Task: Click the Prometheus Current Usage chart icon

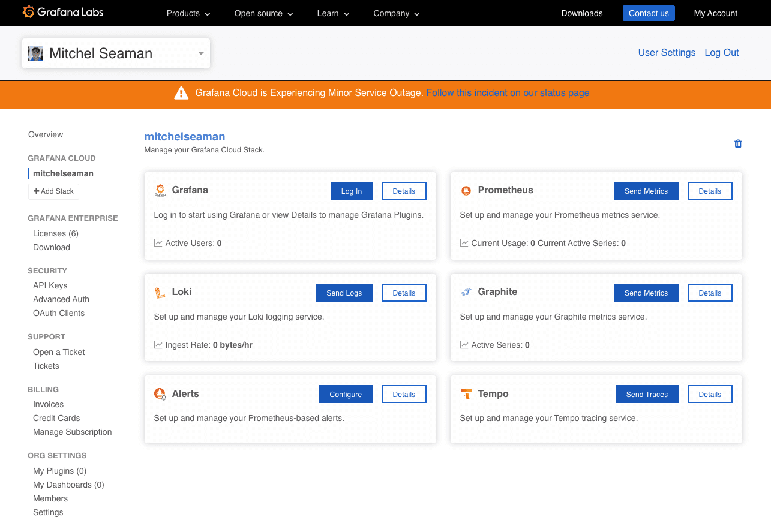Action: point(464,243)
